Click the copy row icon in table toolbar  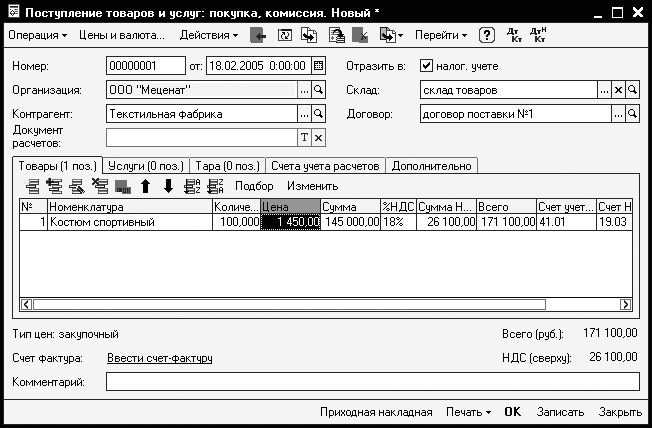[x=54, y=186]
